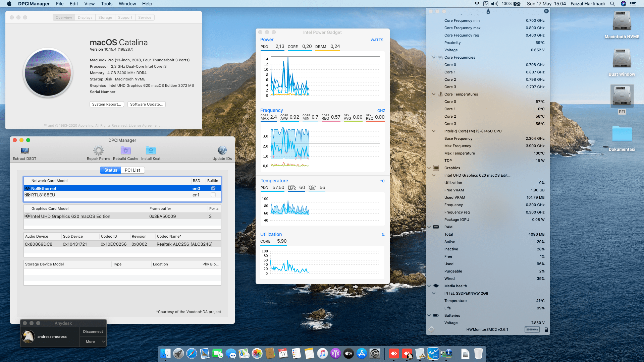Open HWMonitor preferences gear icon
Viewport: 644px width, 362px height.
point(431,329)
